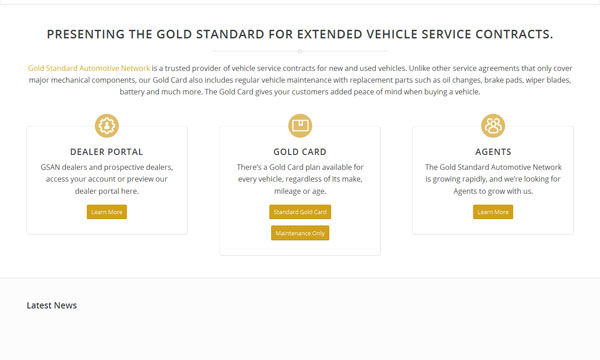This screenshot has height=360, width=600.
Task: Click the Latest News heading
Action: click(52, 305)
